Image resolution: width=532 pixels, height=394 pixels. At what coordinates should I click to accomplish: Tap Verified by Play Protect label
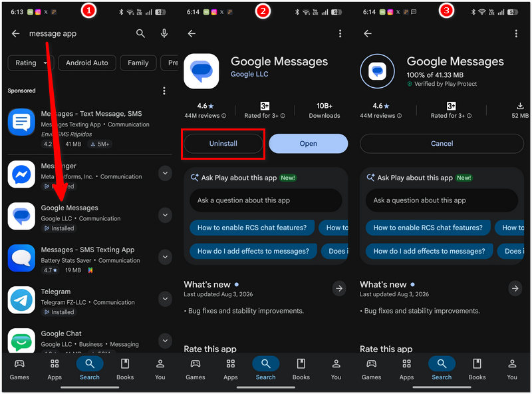click(446, 84)
